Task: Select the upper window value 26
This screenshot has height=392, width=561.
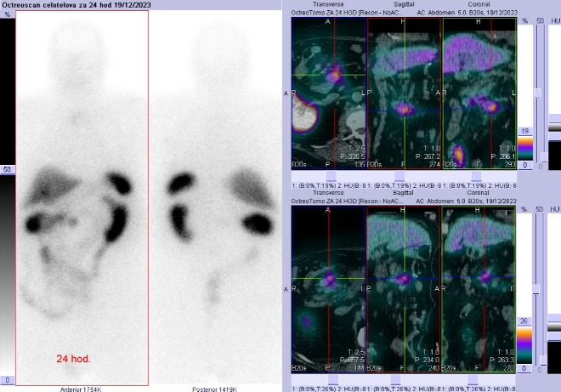Action: point(524,321)
